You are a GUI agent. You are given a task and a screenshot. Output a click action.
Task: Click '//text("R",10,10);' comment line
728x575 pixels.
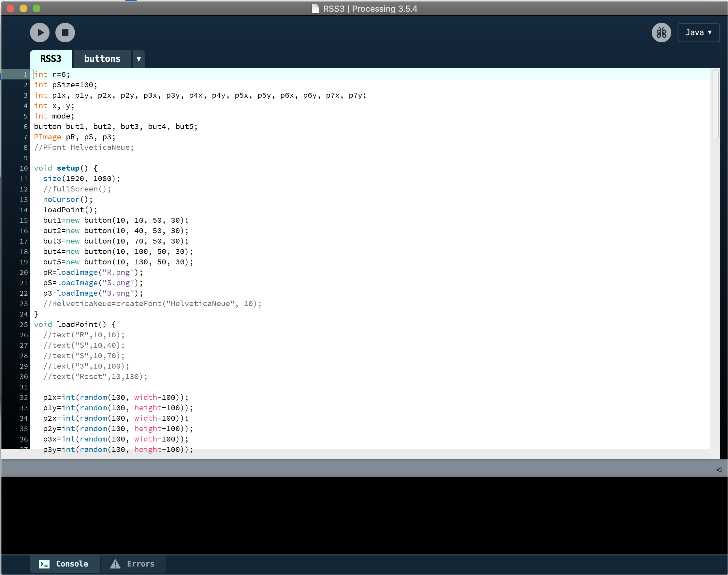coord(84,335)
